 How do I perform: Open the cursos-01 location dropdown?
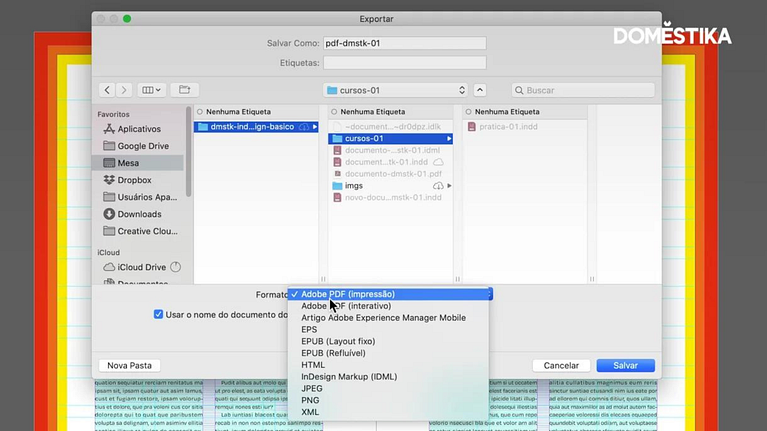point(396,90)
